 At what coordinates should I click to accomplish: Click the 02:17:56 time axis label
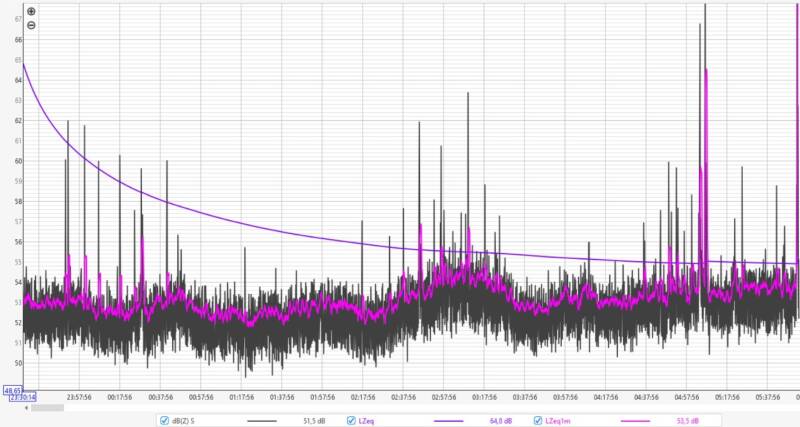pos(363,397)
